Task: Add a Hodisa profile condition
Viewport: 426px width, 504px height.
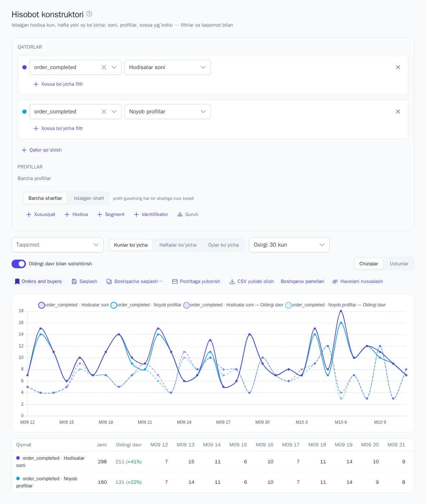Action: pyautogui.click(x=76, y=215)
